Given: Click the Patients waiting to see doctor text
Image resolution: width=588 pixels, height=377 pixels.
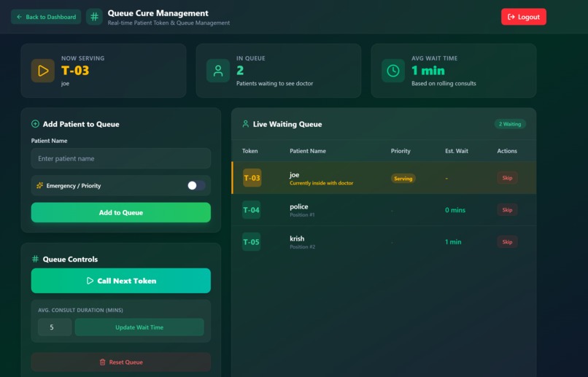Looking at the screenshot, I should coord(274,83).
